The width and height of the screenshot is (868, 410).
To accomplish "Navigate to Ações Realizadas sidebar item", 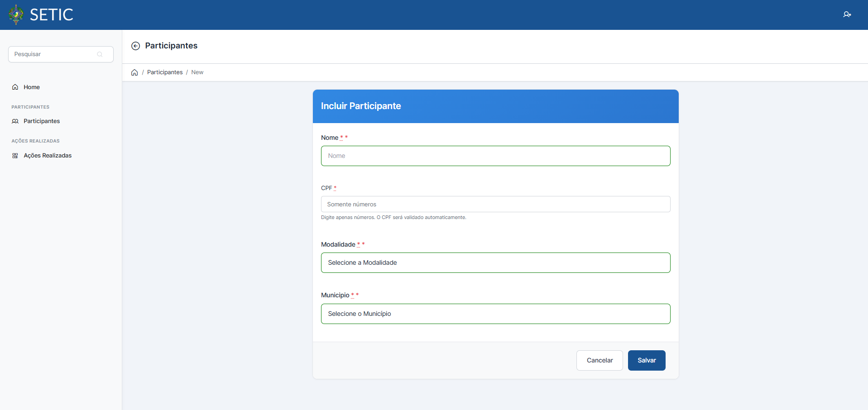I will [48, 156].
